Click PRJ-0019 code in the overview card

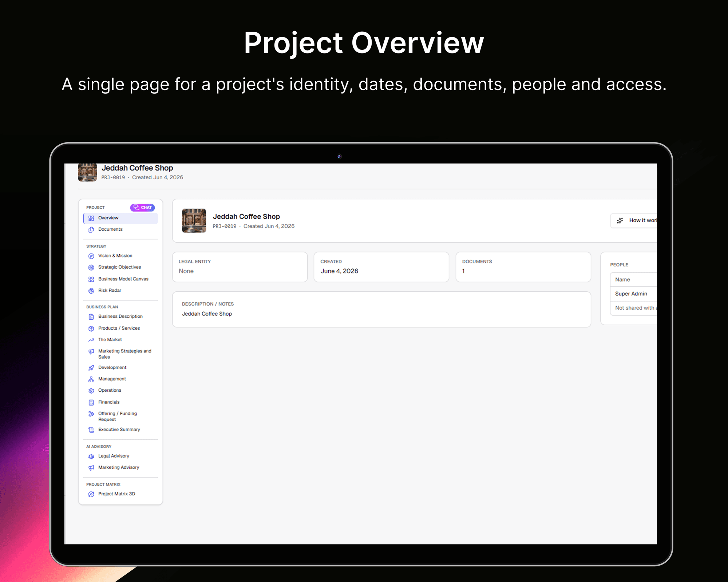tap(224, 226)
